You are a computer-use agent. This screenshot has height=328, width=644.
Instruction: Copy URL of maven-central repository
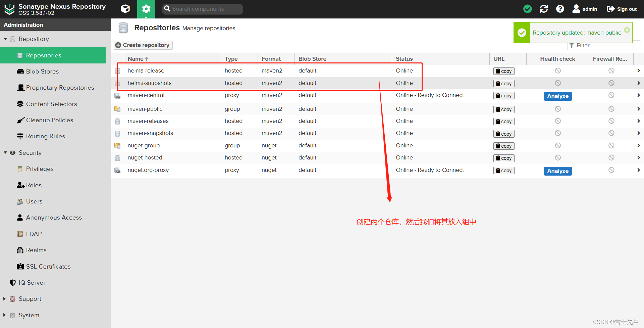(x=504, y=96)
